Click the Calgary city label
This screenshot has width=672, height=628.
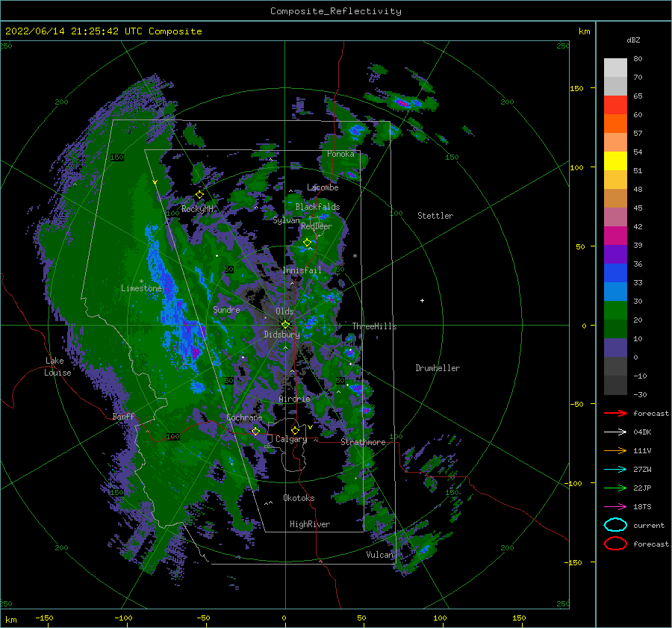(291, 439)
